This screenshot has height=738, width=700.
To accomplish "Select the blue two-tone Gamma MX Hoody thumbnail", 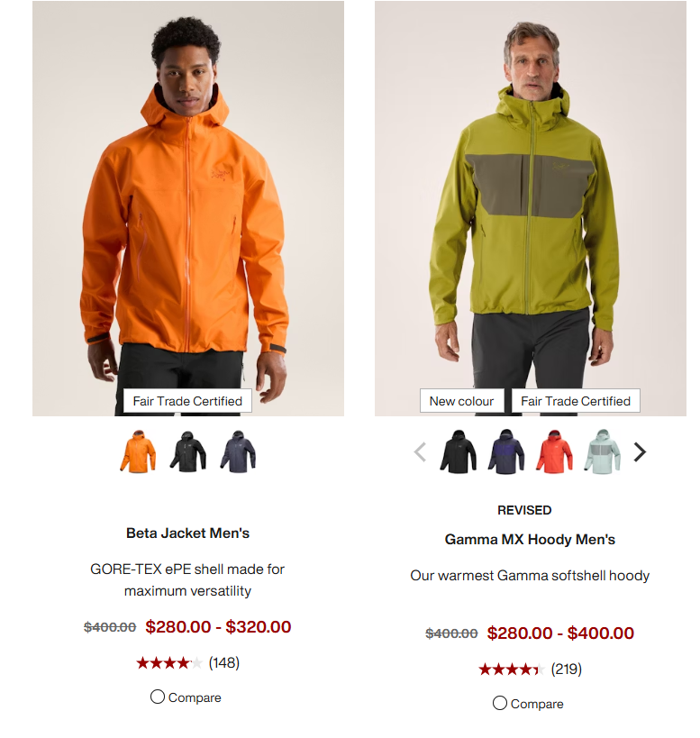I will [x=506, y=451].
